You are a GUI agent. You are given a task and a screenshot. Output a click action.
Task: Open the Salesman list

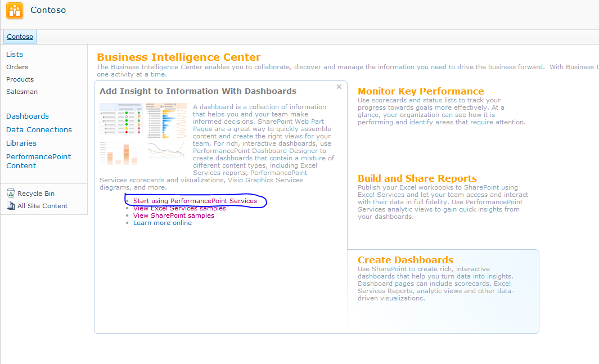tap(22, 92)
